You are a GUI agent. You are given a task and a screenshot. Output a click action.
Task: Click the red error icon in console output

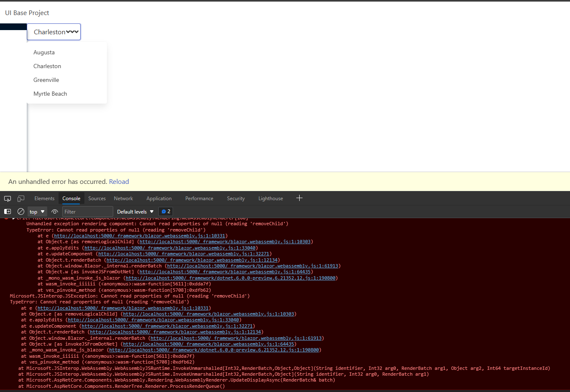tap(5, 218)
